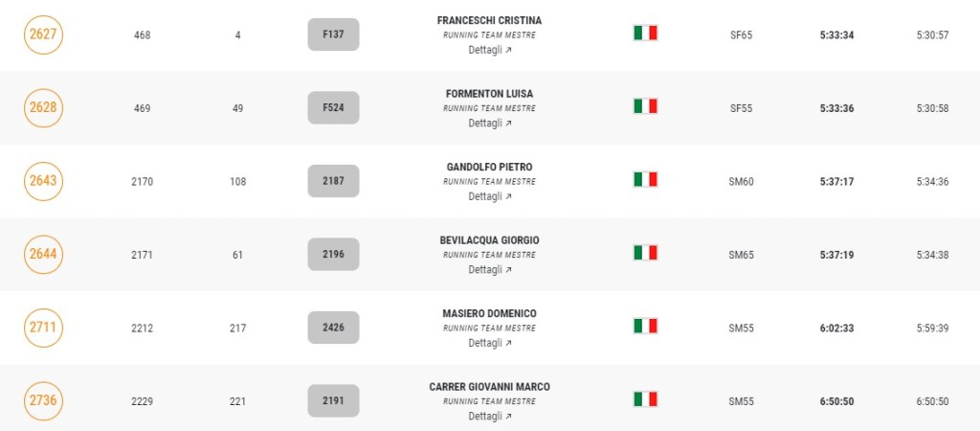Open Dettagli for Franceschi Cristina

click(489, 50)
